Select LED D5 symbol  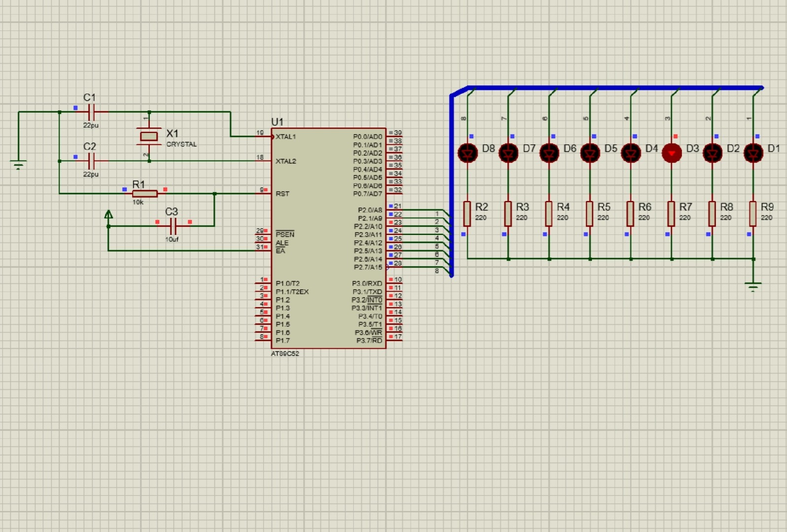[590, 153]
